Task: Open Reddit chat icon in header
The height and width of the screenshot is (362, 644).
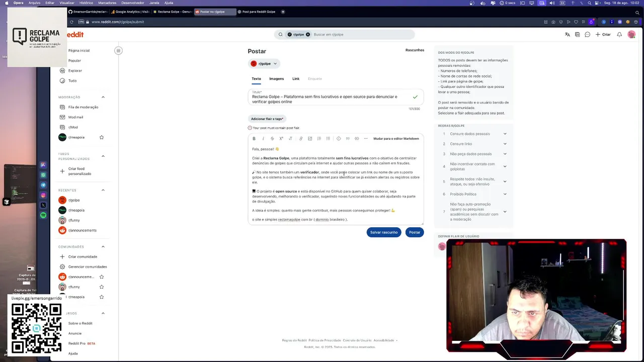Action: point(587,35)
